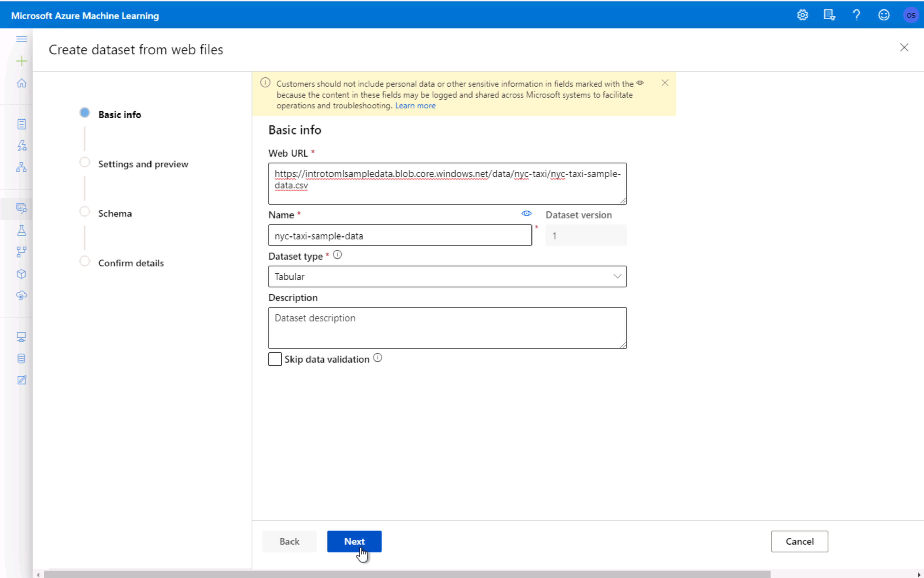The image size is (924, 578).
Task: Select the Environments cube icon
Action: (21, 274)
